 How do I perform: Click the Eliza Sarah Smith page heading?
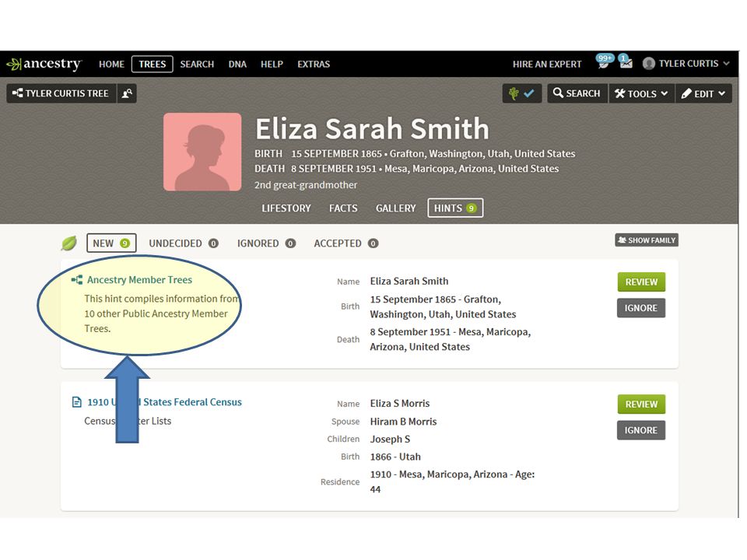(372, 128)
